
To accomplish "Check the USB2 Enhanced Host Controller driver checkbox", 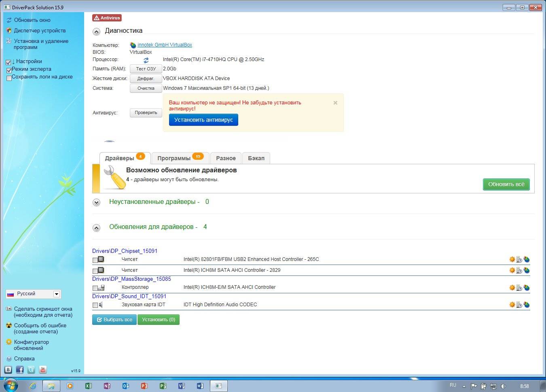I will (95, 260).
